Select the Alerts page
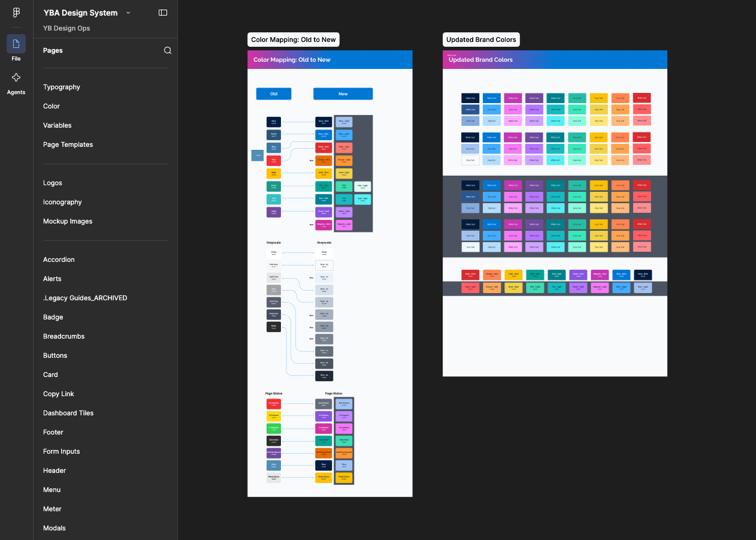This screenshot has width=756, height=540. [52, 279]
